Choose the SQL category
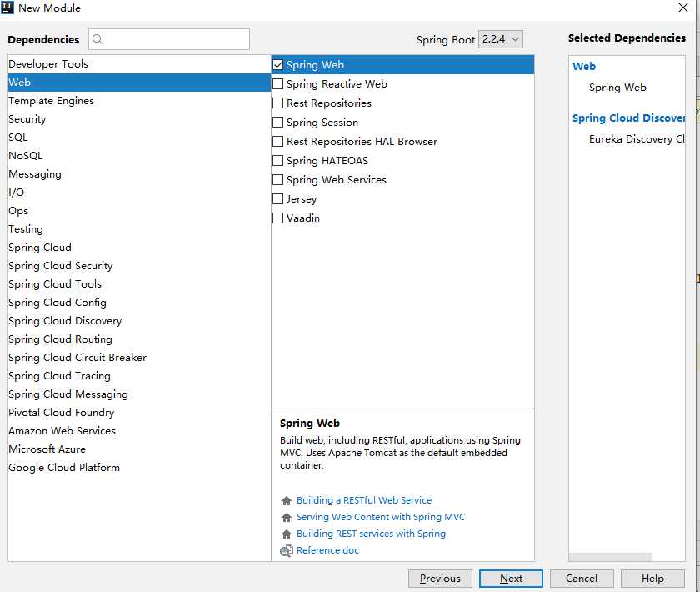700x592 pixels. (x=139, y=138)
